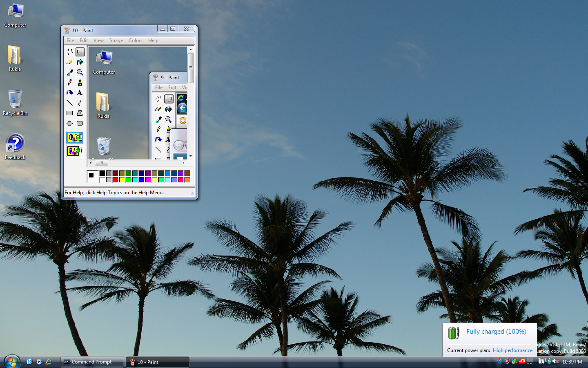The width and height of the screenshot is (588, 368).
Task: Activate the Magnifier tool
Action: pyautogui.click(x=80, y=72)
